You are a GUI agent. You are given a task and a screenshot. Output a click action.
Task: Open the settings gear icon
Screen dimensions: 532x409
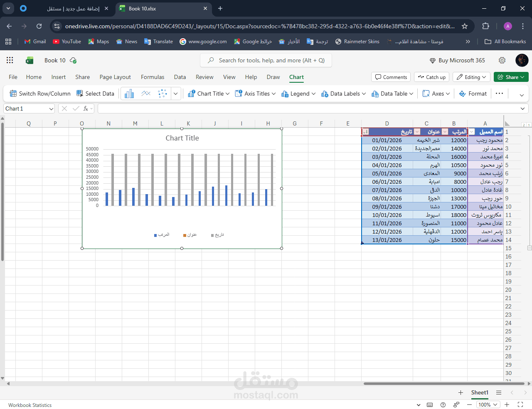(x=502, y=60)
